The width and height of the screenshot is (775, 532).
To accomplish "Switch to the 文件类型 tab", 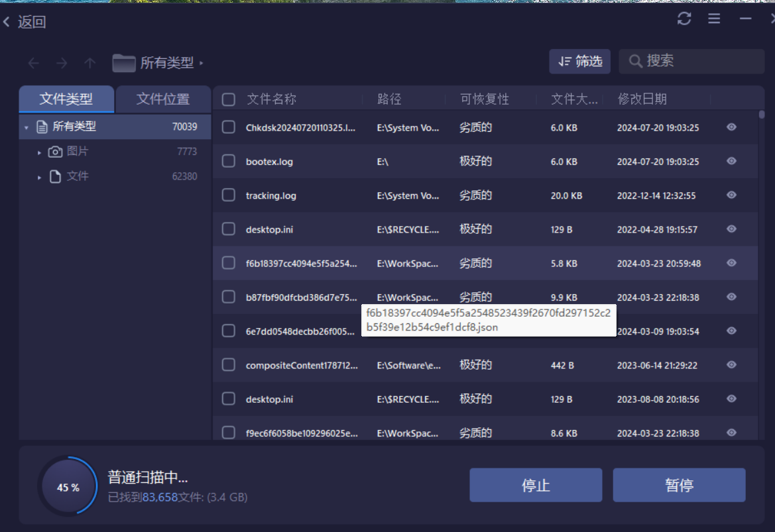I will coord(66,99).
